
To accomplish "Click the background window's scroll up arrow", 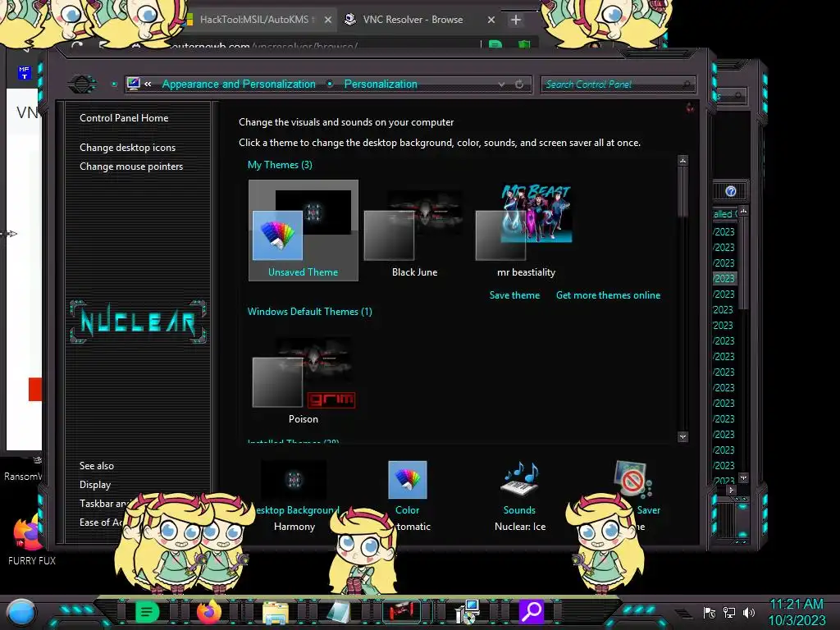I will (743, 211).
